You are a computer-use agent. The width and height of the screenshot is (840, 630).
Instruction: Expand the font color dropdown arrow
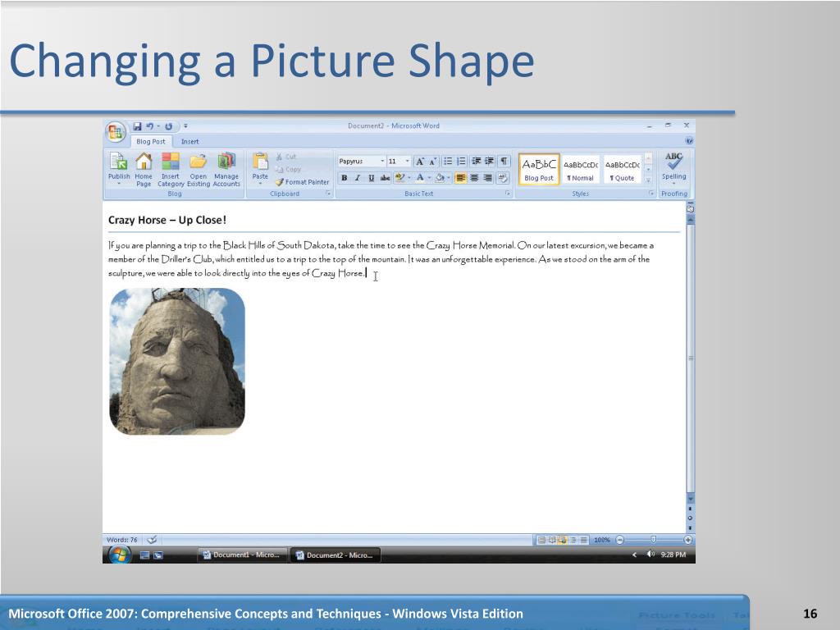coord(429,178)
